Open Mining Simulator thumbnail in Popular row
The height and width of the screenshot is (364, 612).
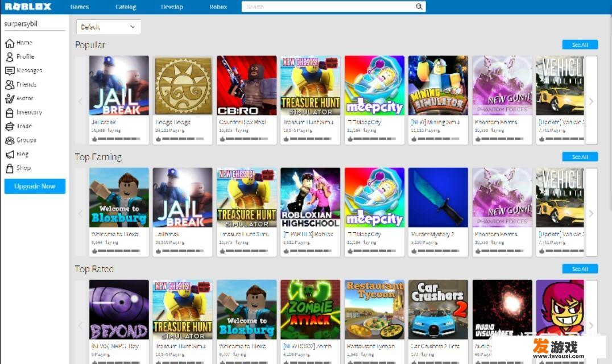pyautogui.click(x=439, y=85)
